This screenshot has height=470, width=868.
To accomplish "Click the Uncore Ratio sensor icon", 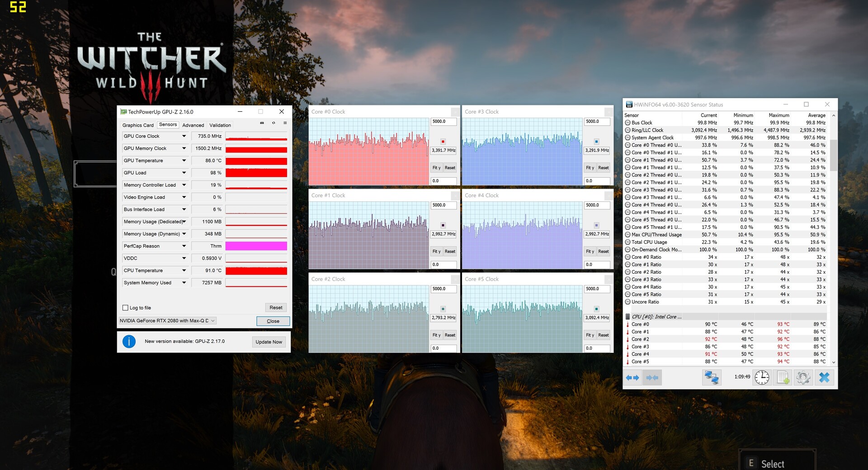I will (x=628, y=302).
